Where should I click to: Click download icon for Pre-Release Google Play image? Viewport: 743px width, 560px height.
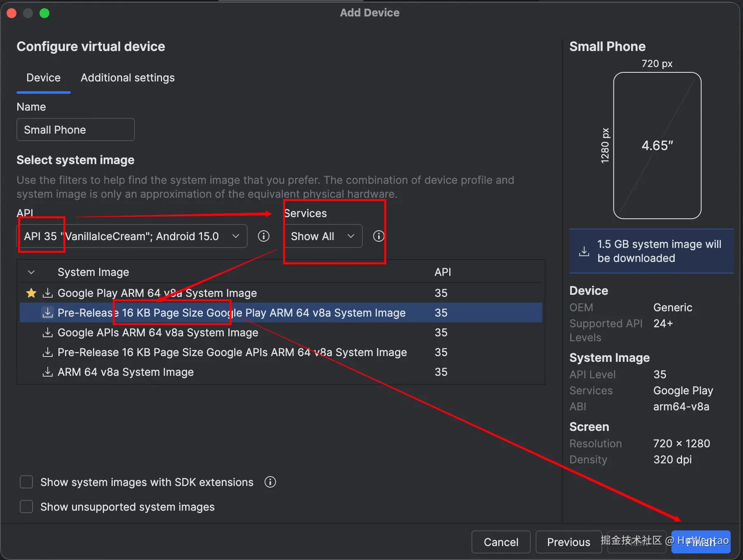coord(48,313)
